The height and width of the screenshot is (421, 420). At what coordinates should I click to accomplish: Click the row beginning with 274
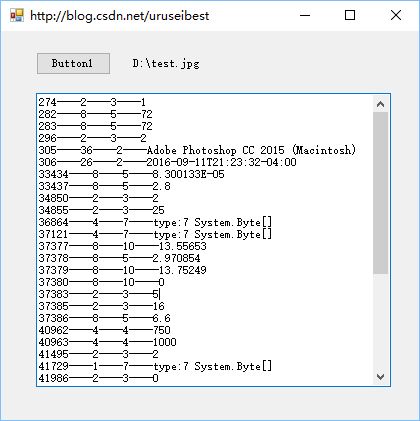92,102
